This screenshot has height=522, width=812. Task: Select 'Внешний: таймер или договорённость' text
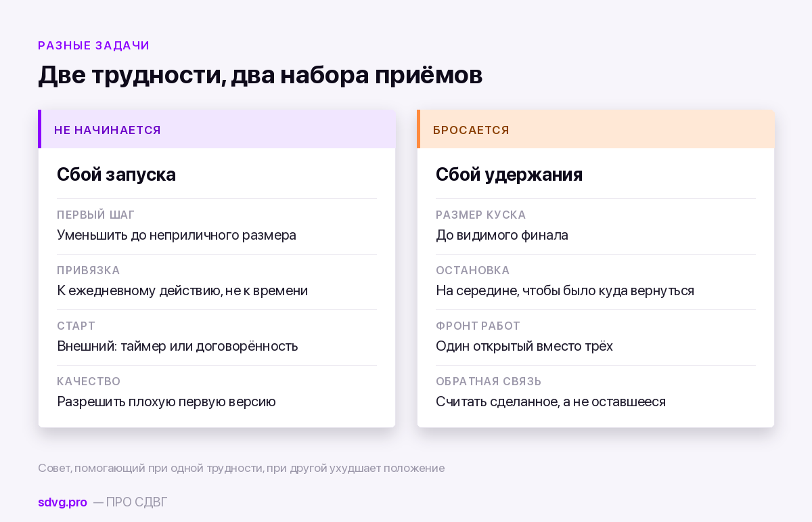(x=177, y=347)
